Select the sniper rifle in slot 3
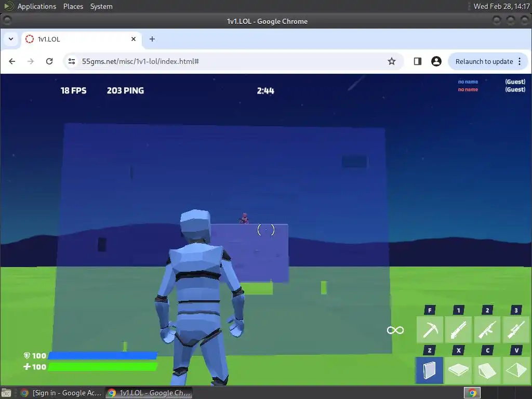The width and height of the screenshot is (532, 399). click(516, 329)
